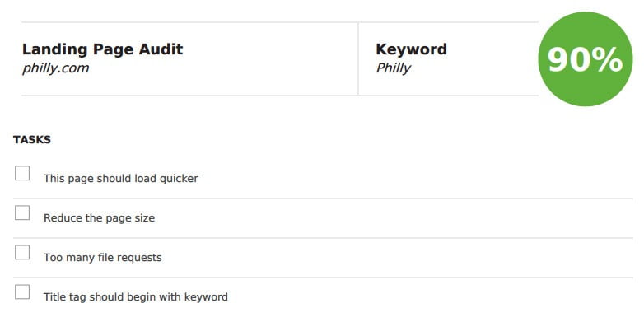This screenshot has width=644, height=336.
Task: Toggle the 'Title tag should begin with keyword' checkbox
Action: 22,292
